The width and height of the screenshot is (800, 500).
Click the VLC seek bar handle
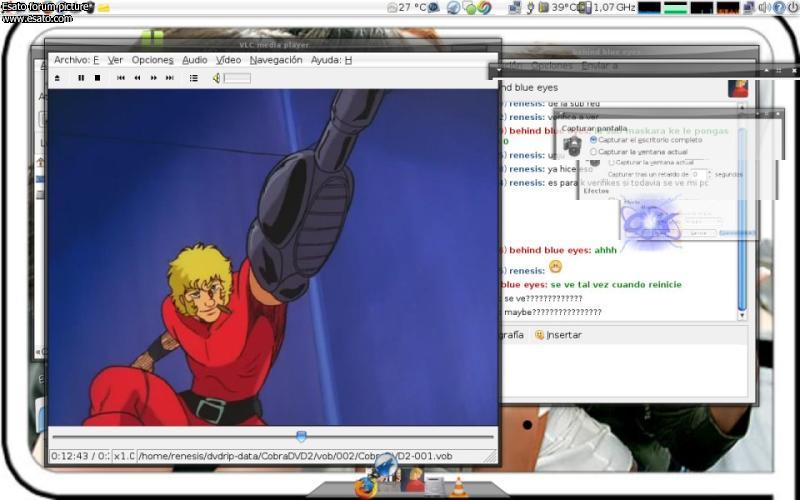point(302,436)
